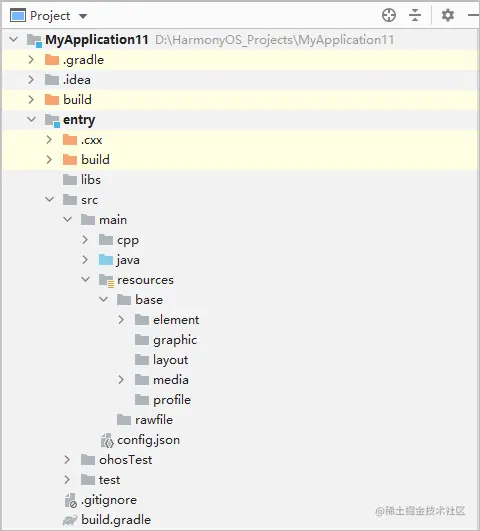
Task: Click the collapse all icon in toolbar
Action: tap(415, 15)
